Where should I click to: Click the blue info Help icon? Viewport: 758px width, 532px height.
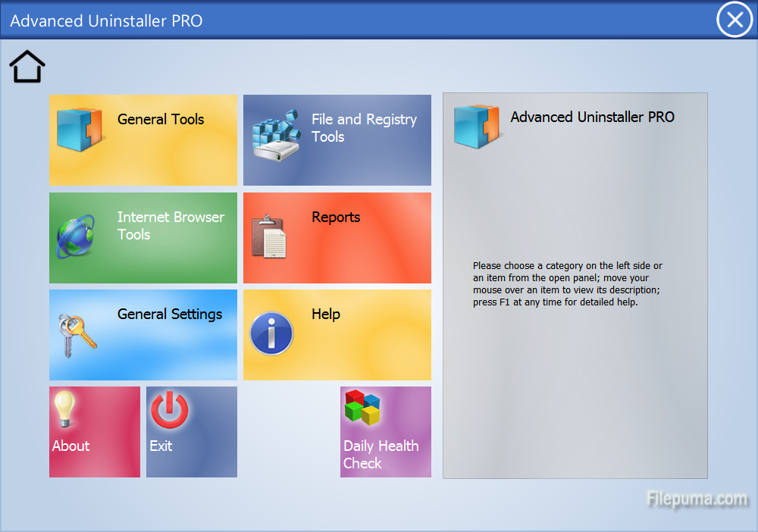pos(271,333)
